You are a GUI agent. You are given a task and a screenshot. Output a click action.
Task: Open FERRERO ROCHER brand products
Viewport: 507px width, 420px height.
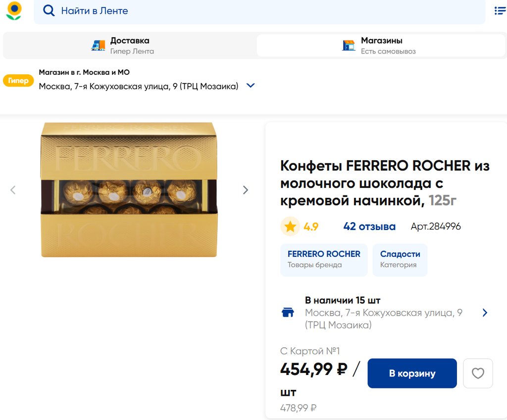[324, 259]
